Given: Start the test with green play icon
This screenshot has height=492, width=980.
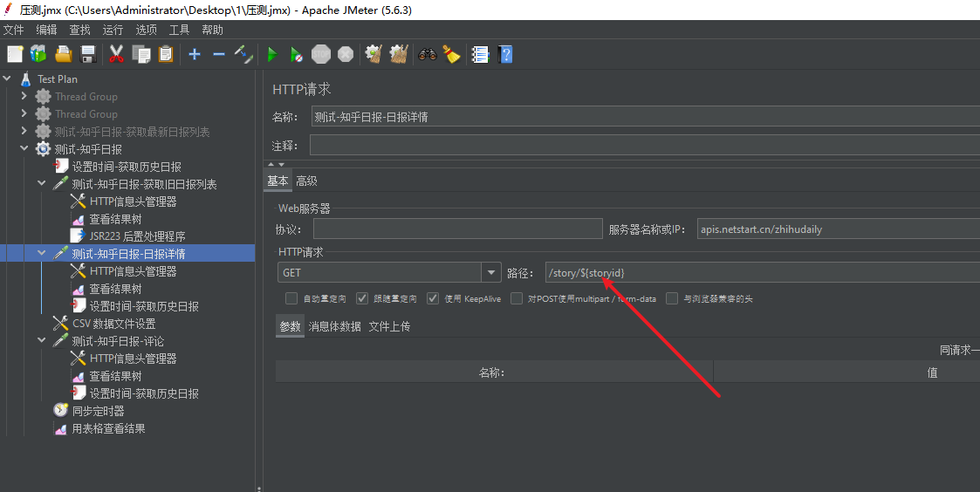Looking at the screenshot, I should (272, 54).
